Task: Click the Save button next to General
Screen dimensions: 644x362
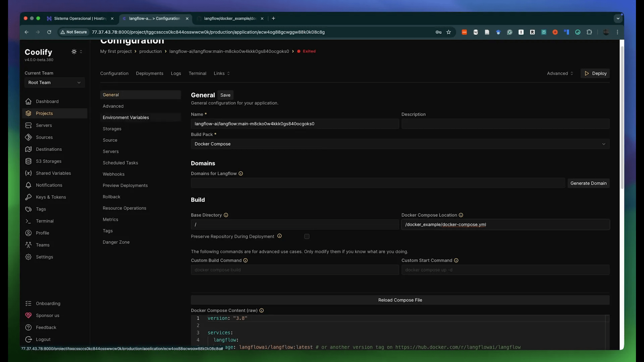Action: pyautogui.click(x=225, y=95)
